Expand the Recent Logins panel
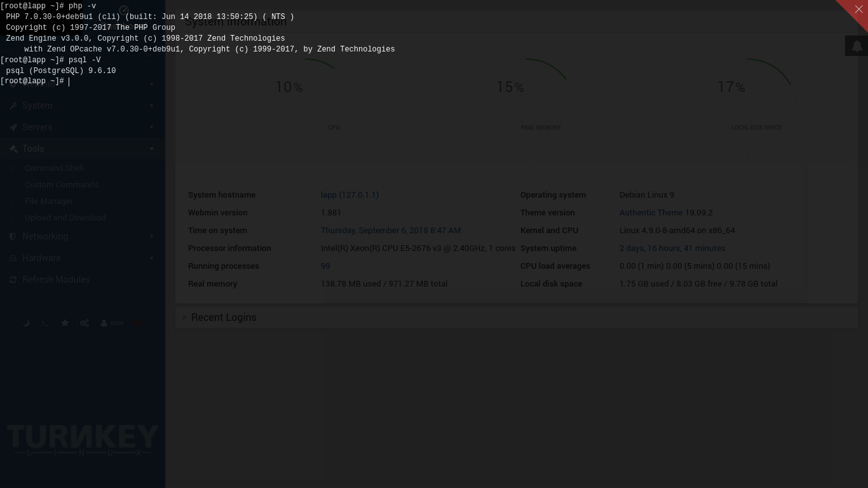 pyautogui.click(x=223, y=317)
